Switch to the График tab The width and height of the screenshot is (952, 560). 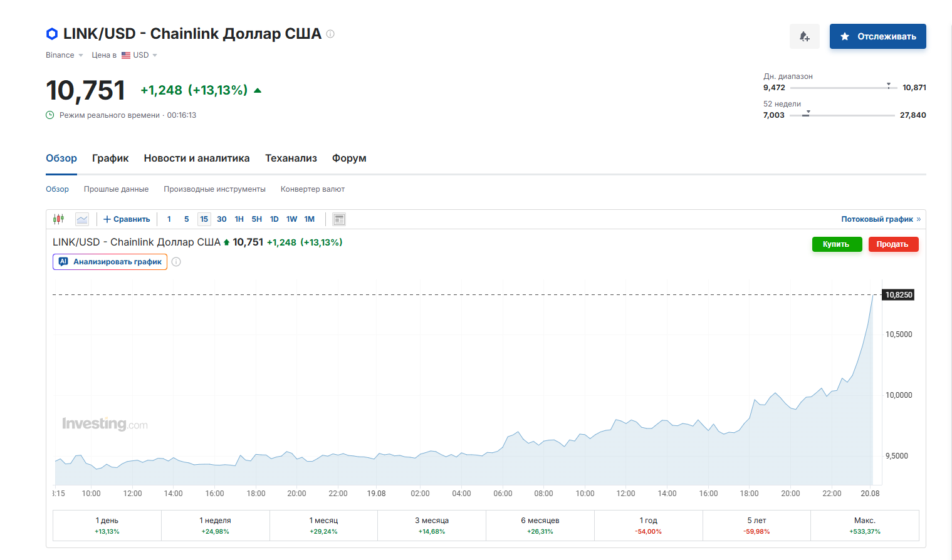pos(110,158)
